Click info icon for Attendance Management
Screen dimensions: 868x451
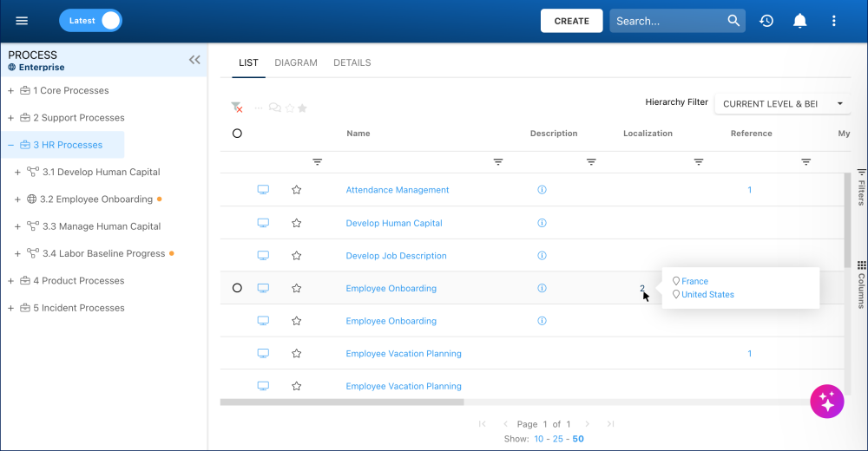point(542,190)
